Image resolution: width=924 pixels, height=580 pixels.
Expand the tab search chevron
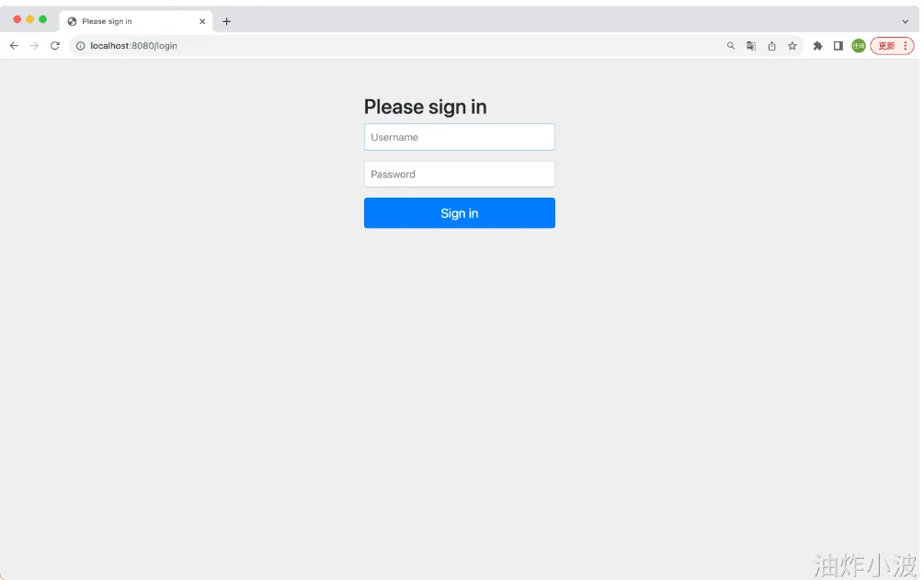[905, 22]
